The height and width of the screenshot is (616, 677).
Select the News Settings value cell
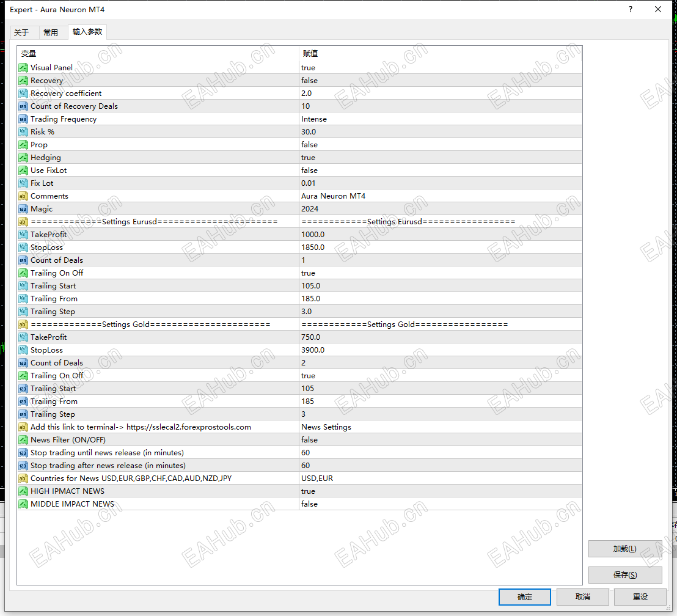[x=441, y=427]
